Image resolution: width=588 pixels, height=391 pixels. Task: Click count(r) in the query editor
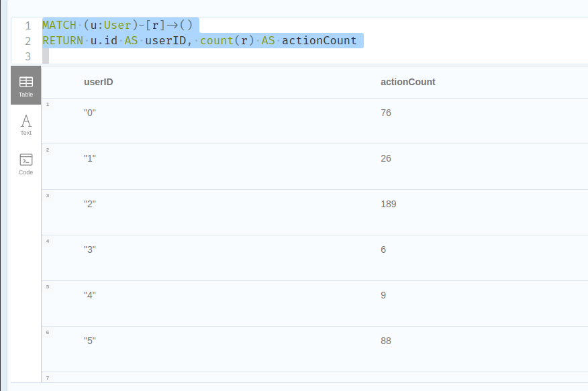coord(228,40)
